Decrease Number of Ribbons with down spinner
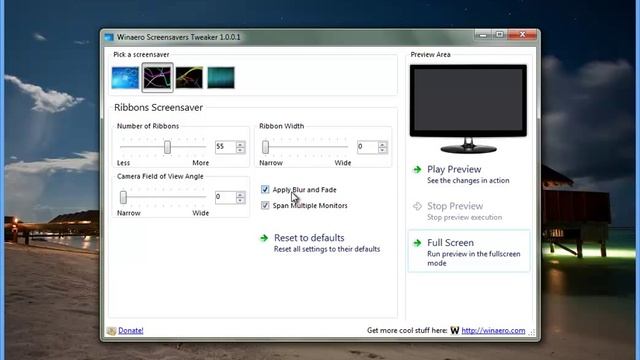Viewport: 640px width, 360px height. 240,150
